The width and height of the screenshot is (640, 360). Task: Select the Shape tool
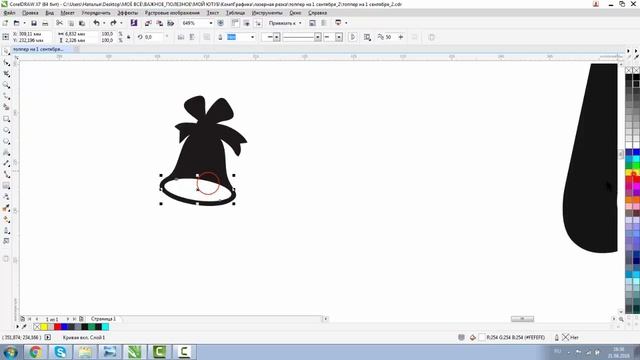tap(6, 62)
